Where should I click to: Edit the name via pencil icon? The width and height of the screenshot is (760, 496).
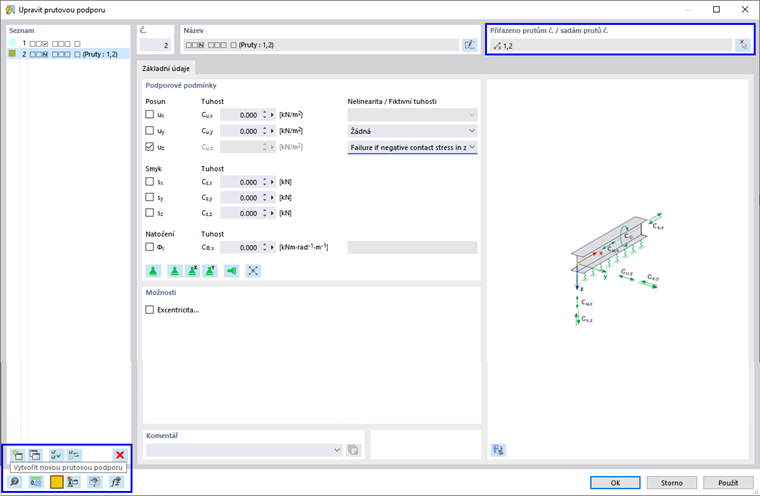470,45
